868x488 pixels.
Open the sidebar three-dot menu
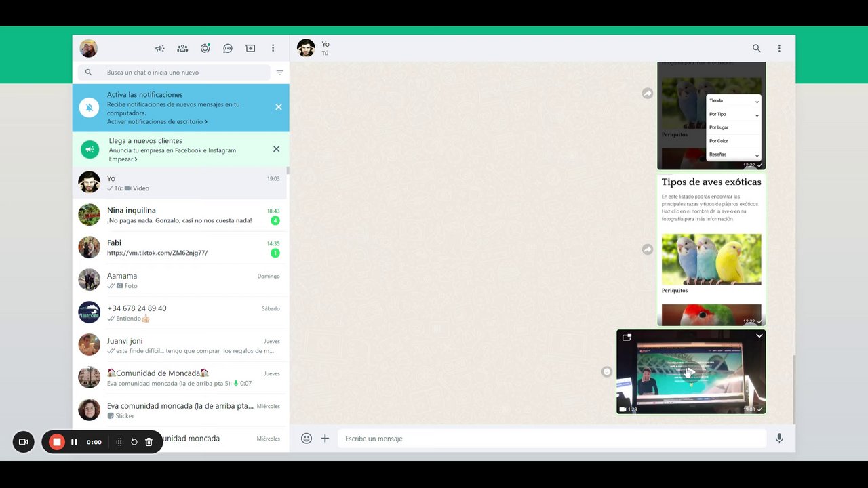point(273,48)
